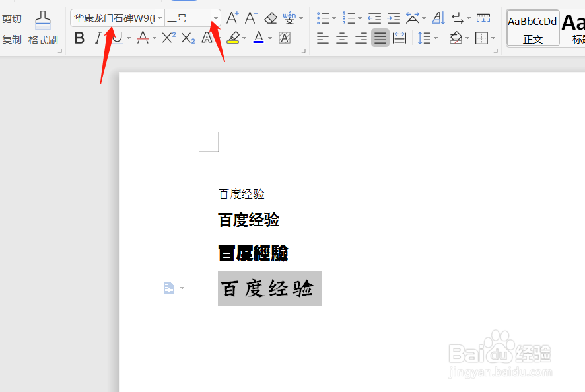Toggle bold formatting
The image size is (585, 392).
pyautogui.click(x=79, y=38)
